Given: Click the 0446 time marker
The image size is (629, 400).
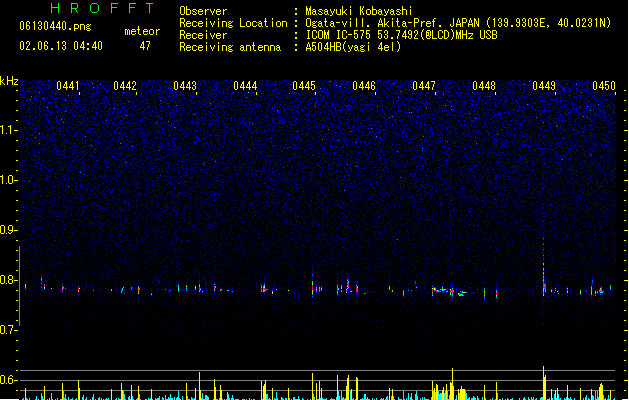Looking at the screenshot, I should pyautogui.click(x=364, y=86).
